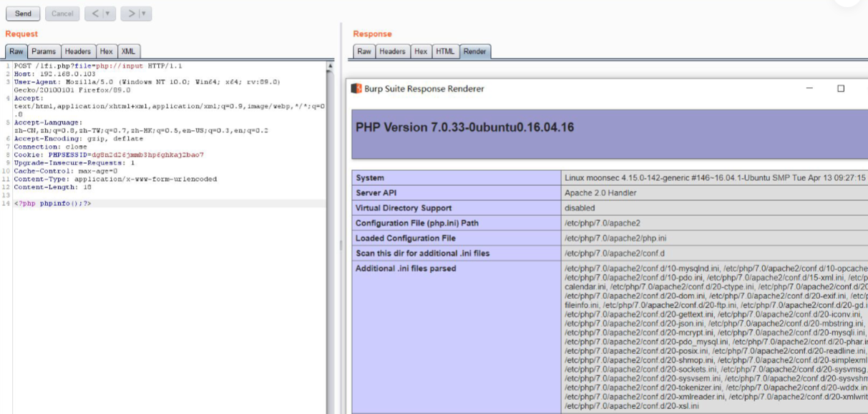
Task: Open the response HTML tab
Action: [445, 51]
